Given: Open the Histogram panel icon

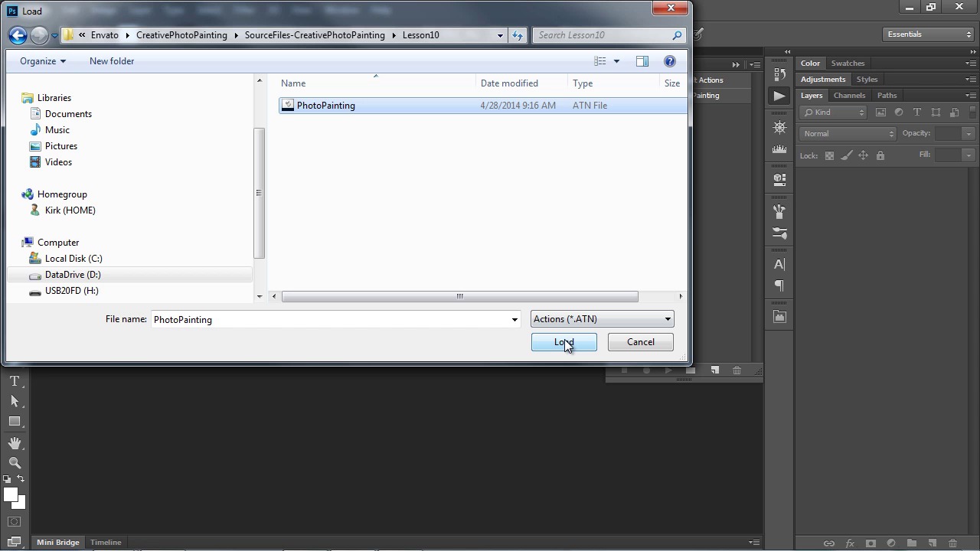Looking at the screenshot, I should (779, 149).
